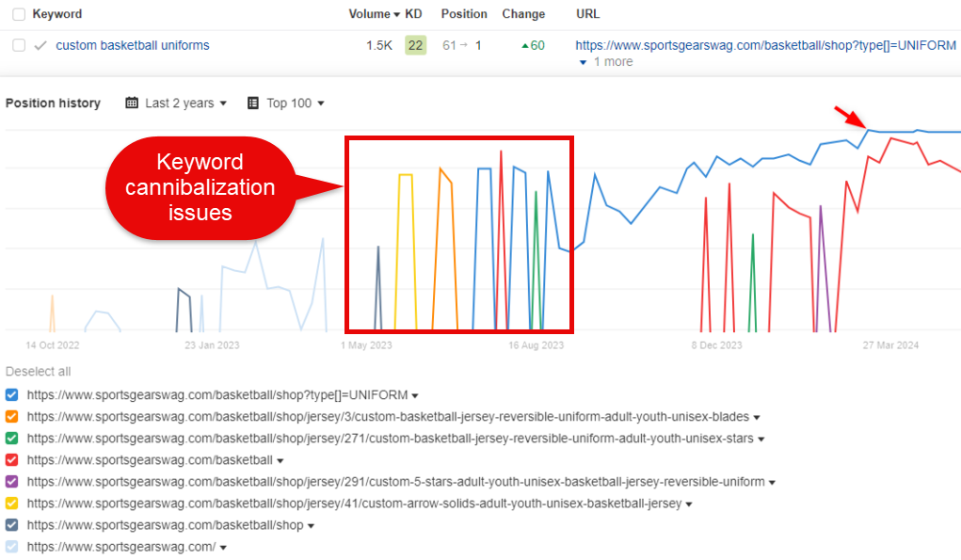Click the '1 May 2023' axis date
This screenshot has height=560, width=961.
[x=366, y=345]
